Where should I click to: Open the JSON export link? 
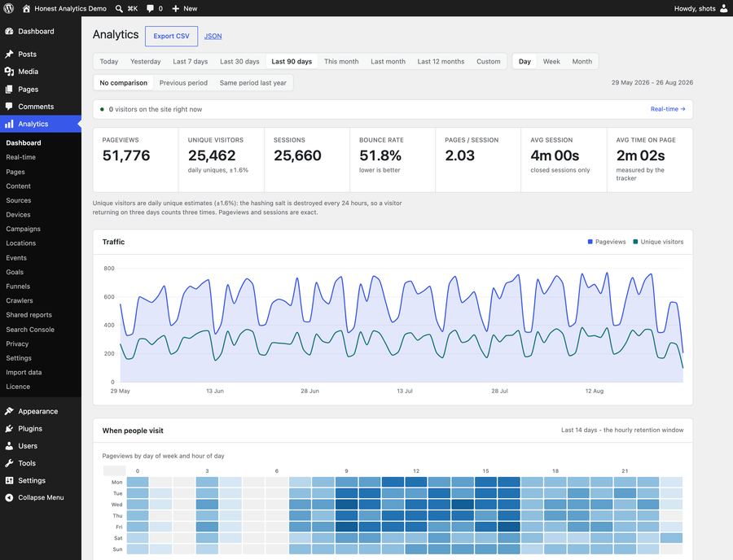coord(213,36)
